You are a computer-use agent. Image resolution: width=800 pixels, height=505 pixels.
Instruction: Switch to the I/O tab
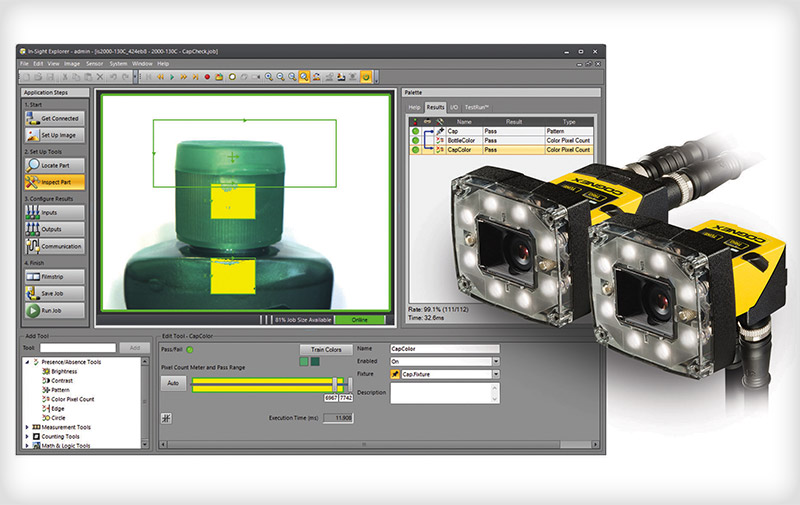[x=454, y=107]
